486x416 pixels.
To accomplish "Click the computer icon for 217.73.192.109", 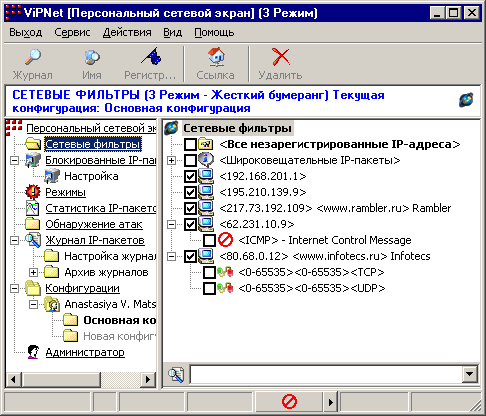I will (206, 208).
